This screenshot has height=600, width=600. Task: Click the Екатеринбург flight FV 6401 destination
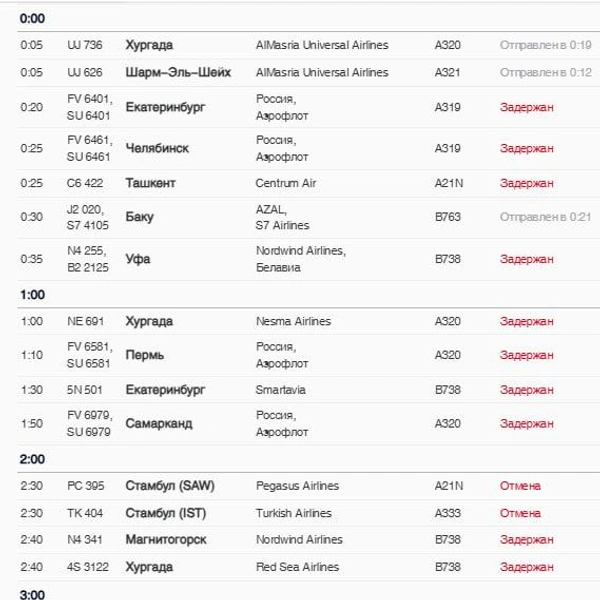tap(165, 107)
